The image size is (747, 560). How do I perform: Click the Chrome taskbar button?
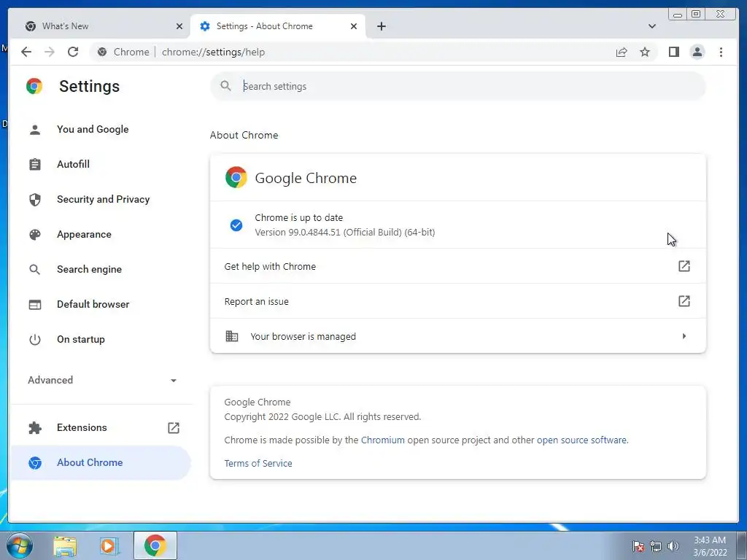[x=155, y=545]
